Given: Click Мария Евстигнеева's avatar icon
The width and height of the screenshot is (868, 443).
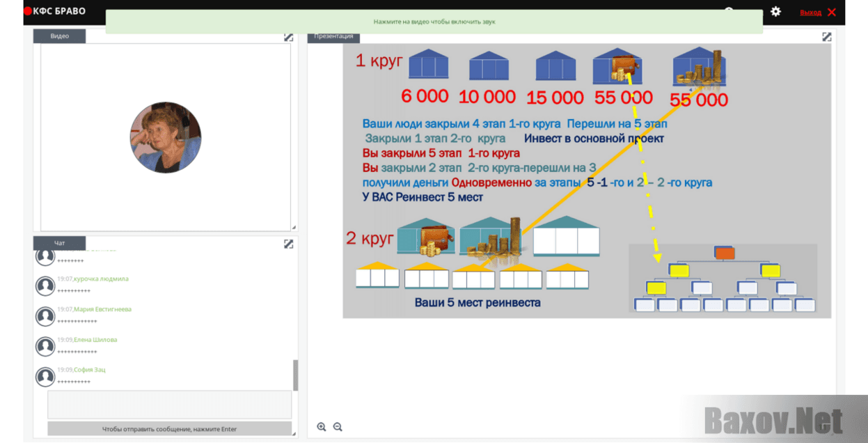Looking at the screenshot, I should point(45,316).
